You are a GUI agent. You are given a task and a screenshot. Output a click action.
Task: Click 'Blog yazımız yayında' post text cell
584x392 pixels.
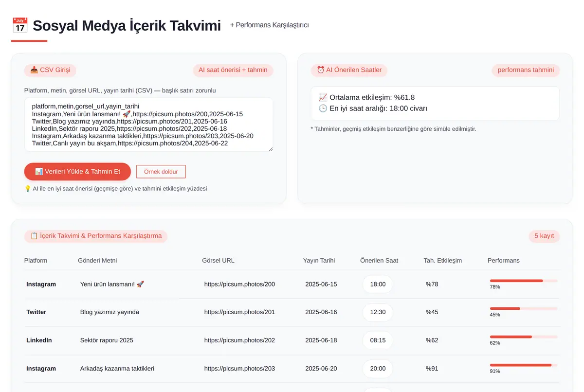pyautogui.click(x=109, y=312)
